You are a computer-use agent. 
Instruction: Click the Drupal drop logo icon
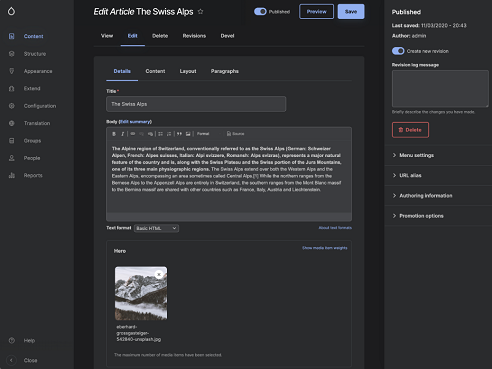(11, 11)
